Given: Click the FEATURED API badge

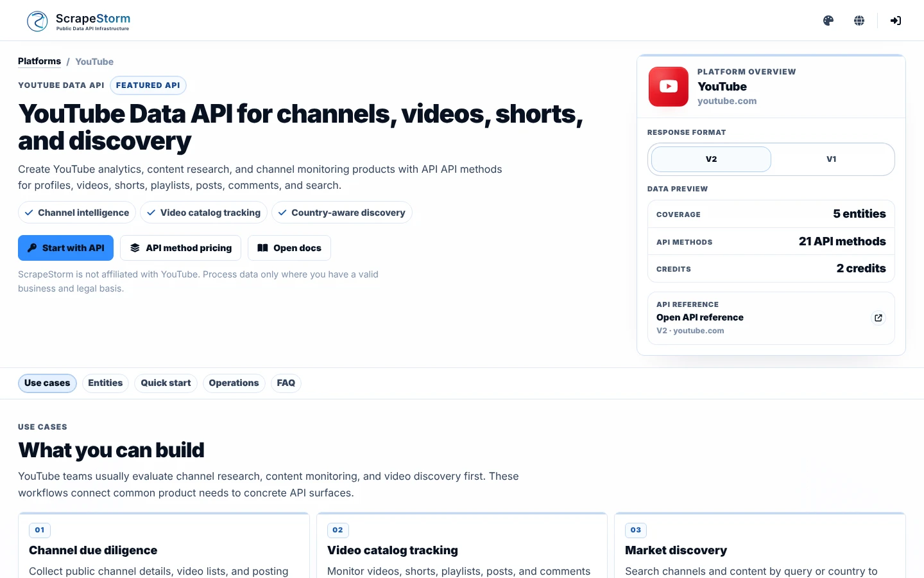Looking at the screenshot, I should [x=148, y=85].
